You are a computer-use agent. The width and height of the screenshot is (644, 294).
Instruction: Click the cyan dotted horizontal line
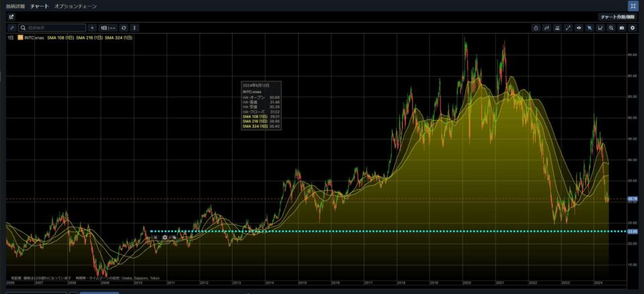click(388, 232)
